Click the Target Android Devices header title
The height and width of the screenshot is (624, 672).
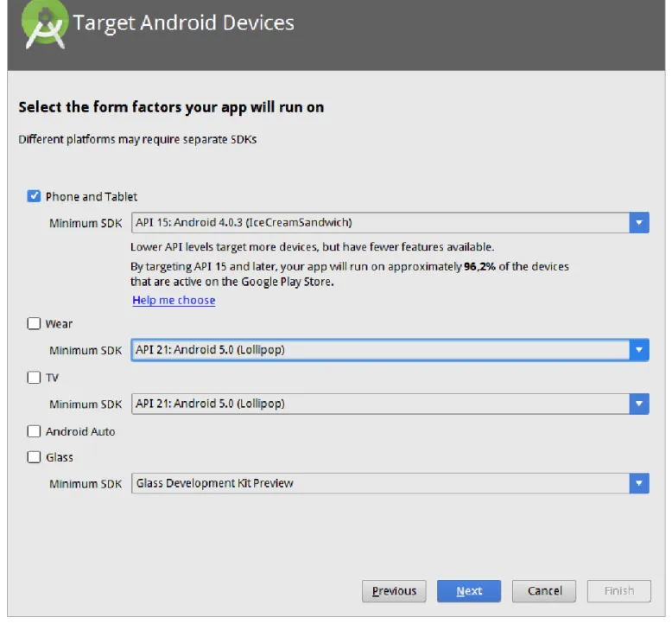(183, 23)
